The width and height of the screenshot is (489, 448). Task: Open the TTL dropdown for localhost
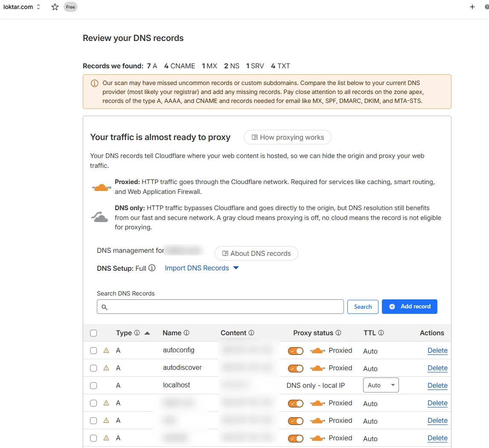[381, 385]
